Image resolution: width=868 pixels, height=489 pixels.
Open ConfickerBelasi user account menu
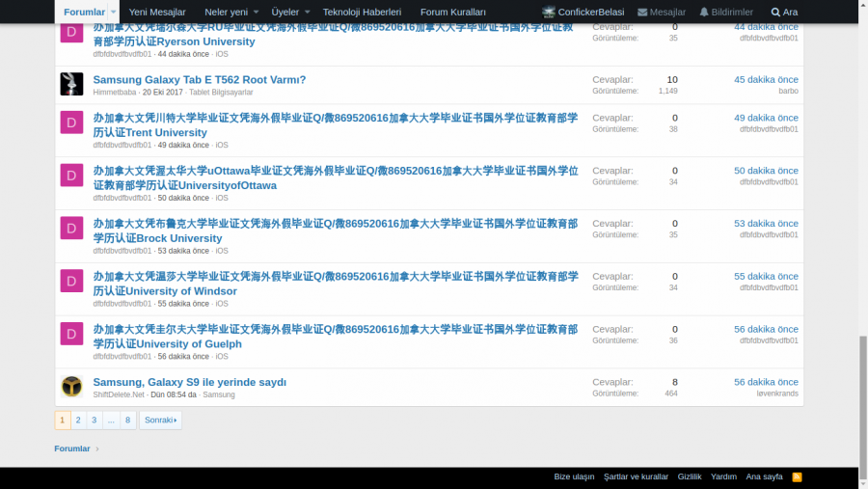coord(583,12)
